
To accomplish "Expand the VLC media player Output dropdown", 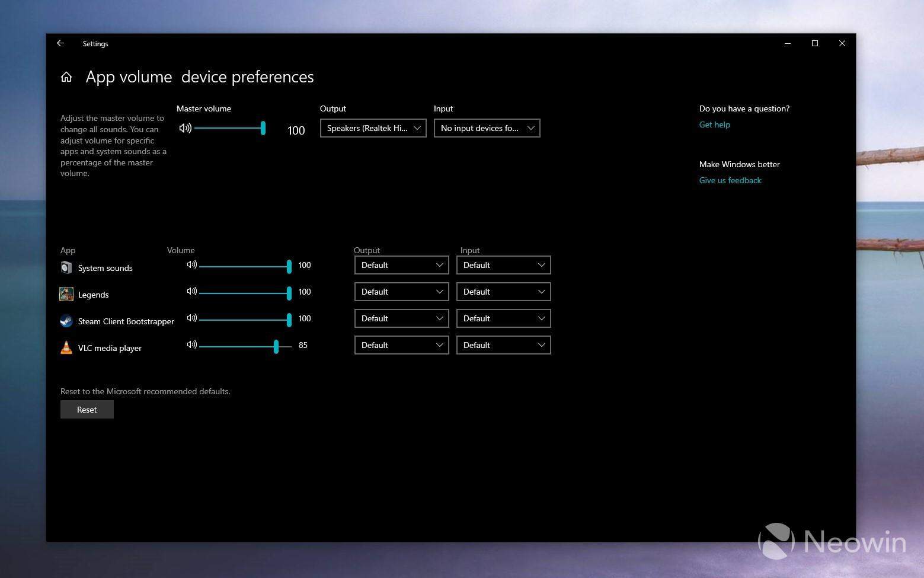I will (x=401, y=345).
